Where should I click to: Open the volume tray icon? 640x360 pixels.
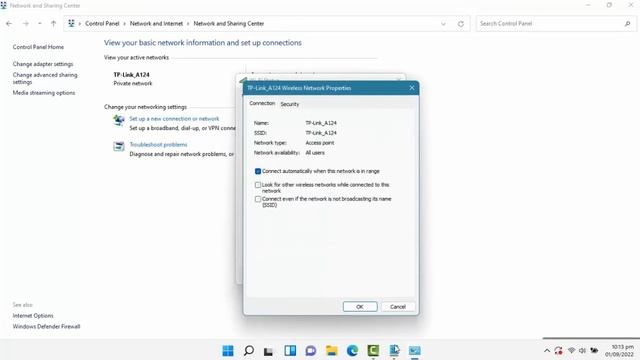click(582, 351)
